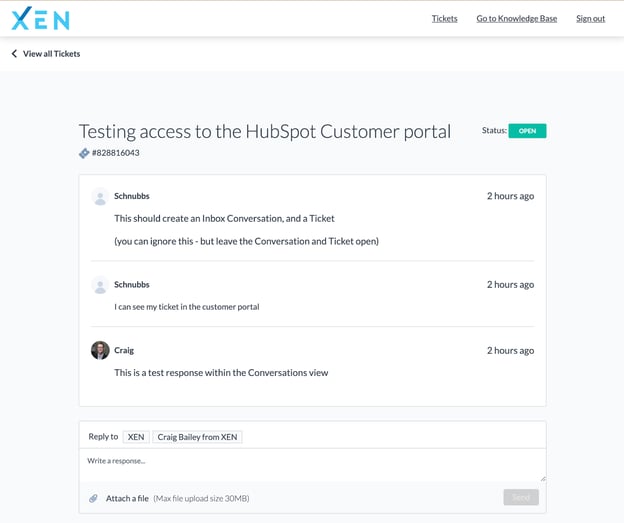Click the back chevron beside View all Tickets
The image size is (624, 523).
pos(14,54)
